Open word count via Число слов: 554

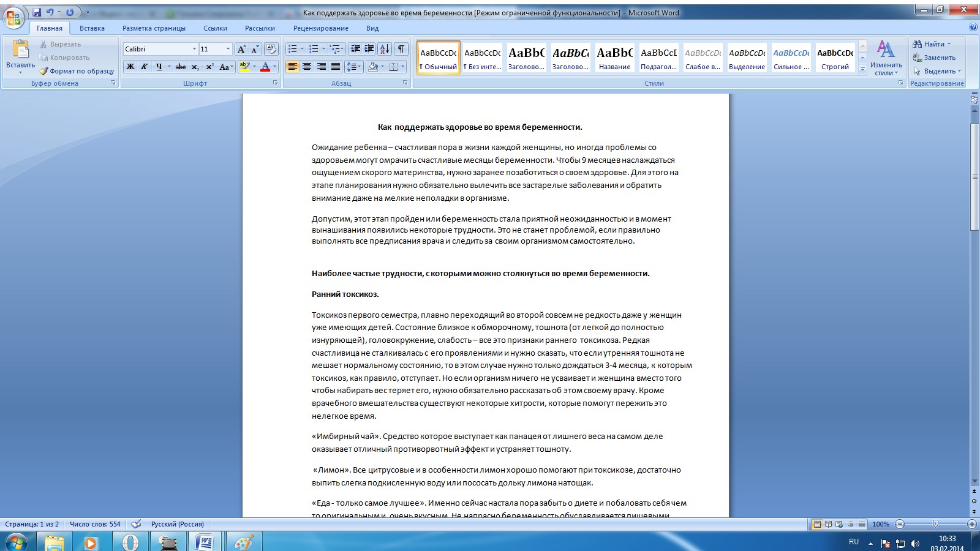click(95, 524)
